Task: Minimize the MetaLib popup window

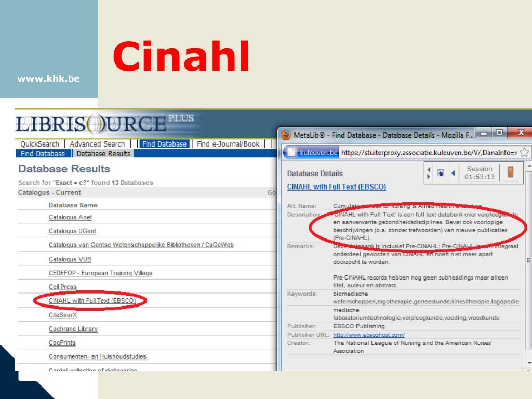Action: click(484, 134)
